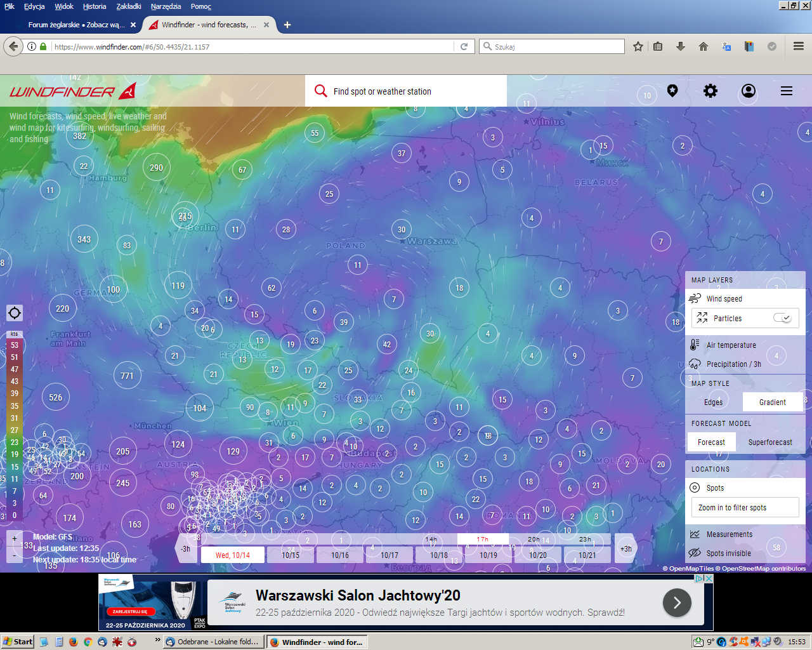Step forecast forward by +3h

click(625, 549)
